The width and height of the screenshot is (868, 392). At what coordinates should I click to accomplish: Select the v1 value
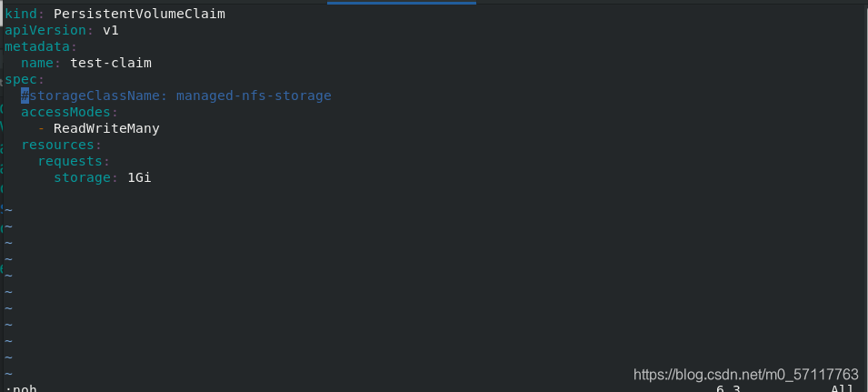pyautogui.click(x=111, y=30)
